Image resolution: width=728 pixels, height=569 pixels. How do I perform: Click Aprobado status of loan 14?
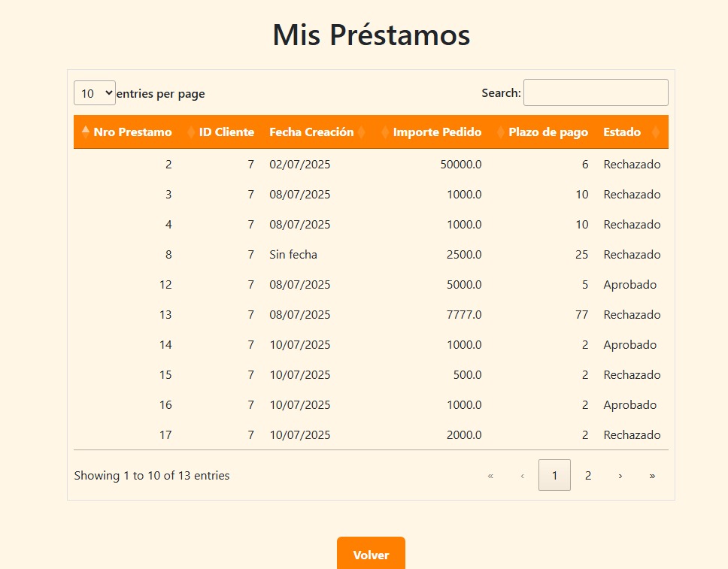629,345
